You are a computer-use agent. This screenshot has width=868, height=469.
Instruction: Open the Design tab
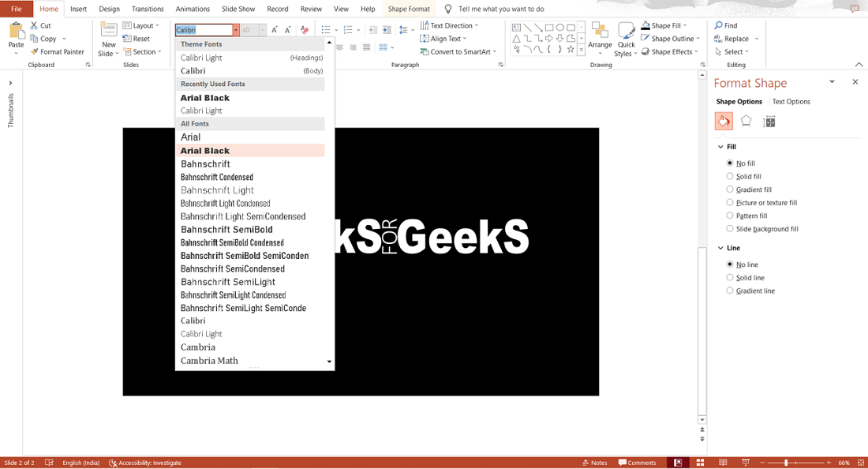(109, 9)
